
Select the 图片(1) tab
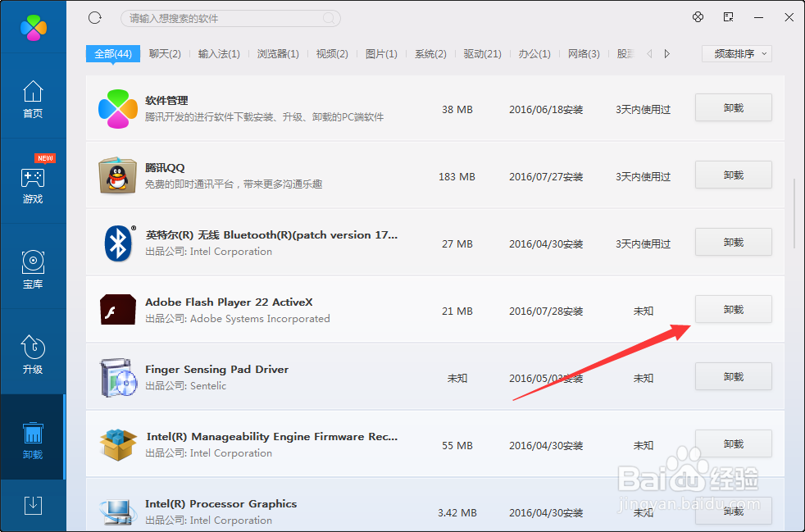point(381,53)
